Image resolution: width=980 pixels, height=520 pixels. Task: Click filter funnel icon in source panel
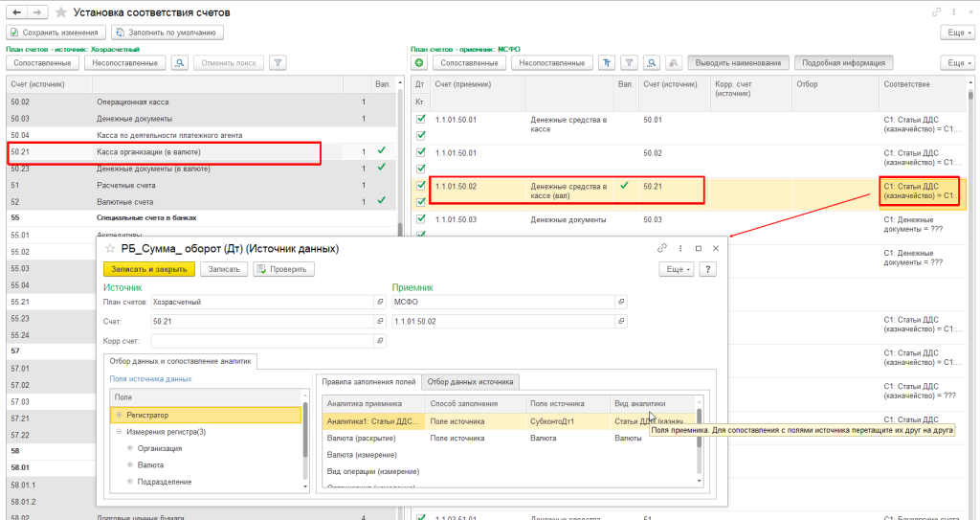(x=278, y=63)
